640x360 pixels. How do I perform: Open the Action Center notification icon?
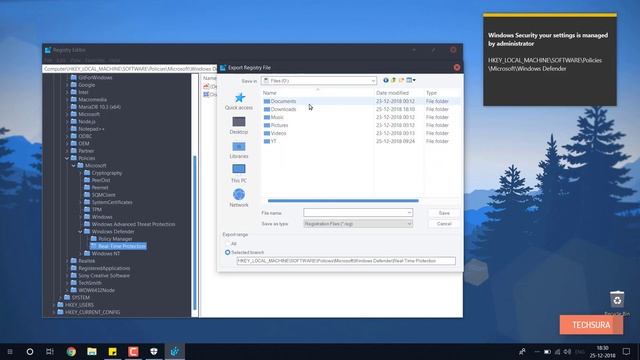click(627, 351)
